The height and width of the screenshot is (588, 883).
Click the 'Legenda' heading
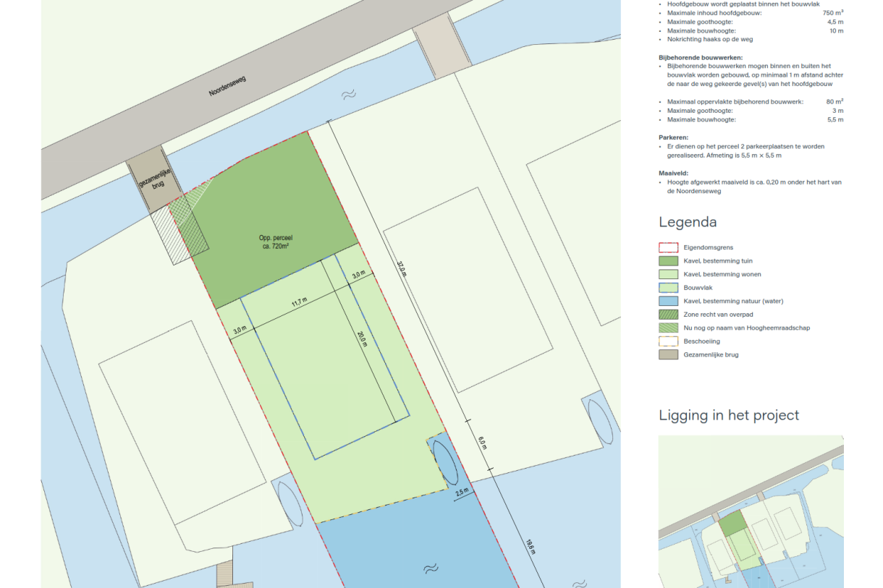[x=688, y=222]
